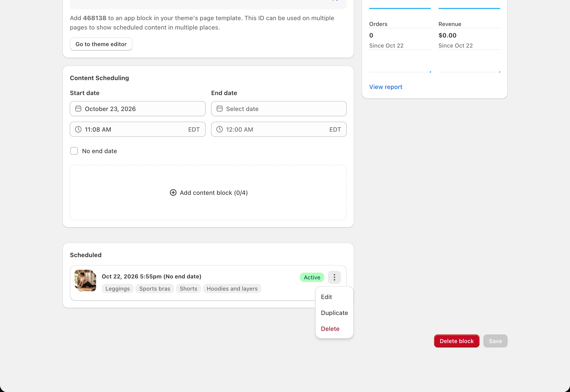
Task: Click the EDT label in start time field
Action: pos(194,129)
